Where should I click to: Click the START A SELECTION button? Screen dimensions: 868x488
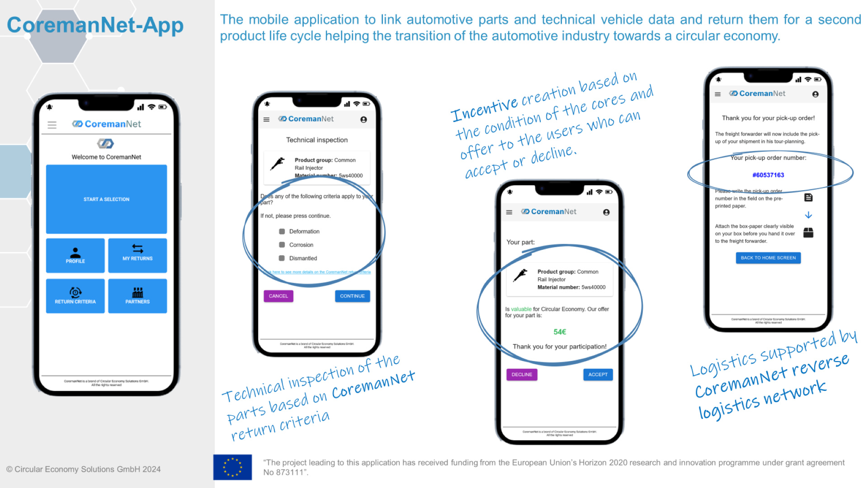pos(107,198)
